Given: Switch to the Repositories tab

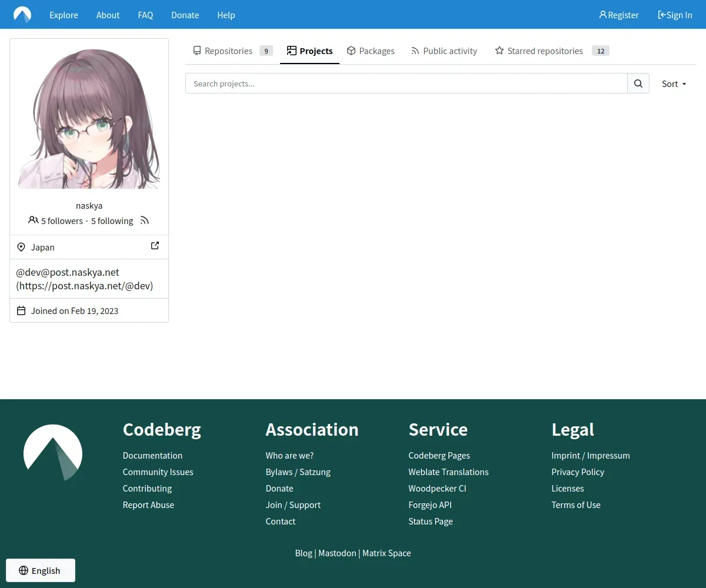Looking at the screenshot, I should click(232, 51).
